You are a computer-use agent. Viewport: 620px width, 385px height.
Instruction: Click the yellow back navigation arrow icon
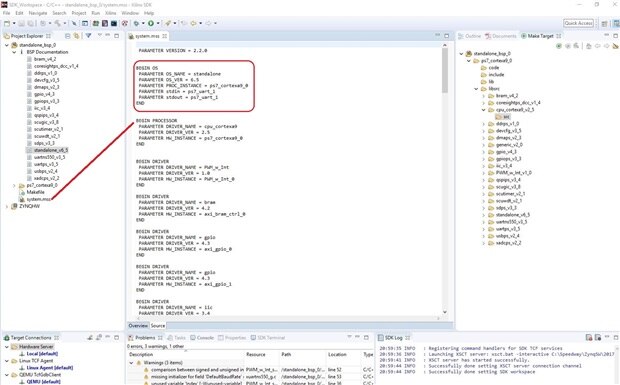(193, 23)
